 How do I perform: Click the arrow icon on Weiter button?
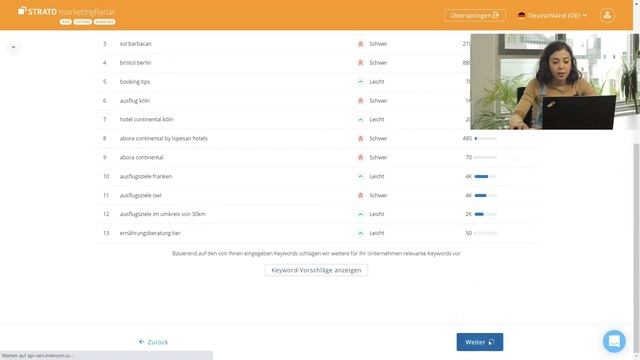pos(491,342)
